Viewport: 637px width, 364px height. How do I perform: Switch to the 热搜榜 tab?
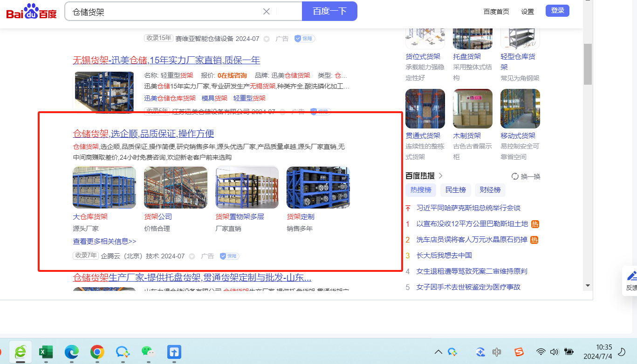[421, 190]
